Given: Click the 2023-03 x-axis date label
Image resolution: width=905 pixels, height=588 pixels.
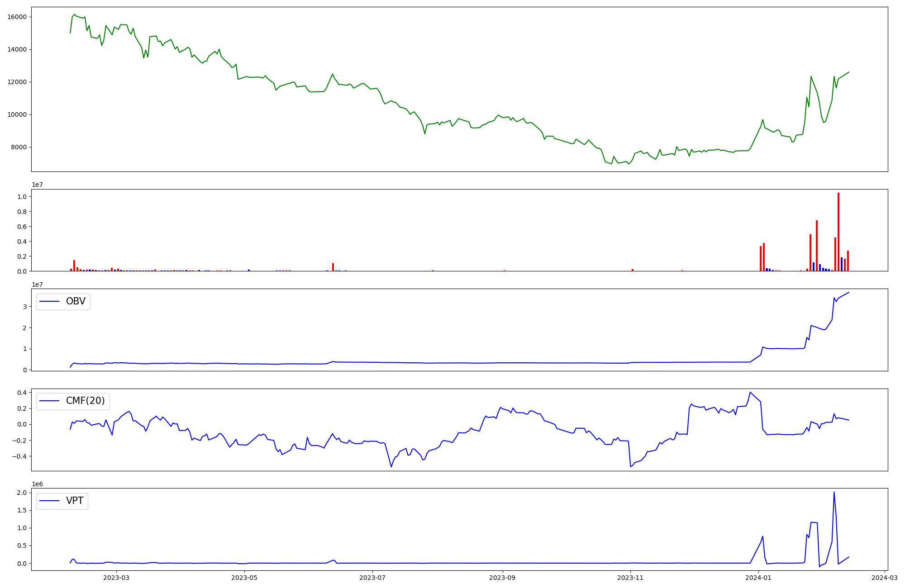Looking at the screenshot, I should point(116,578).
